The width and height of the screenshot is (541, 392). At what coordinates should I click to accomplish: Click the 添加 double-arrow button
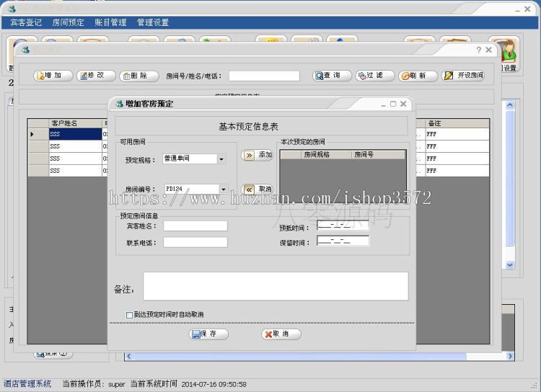[x=258, y=155]
